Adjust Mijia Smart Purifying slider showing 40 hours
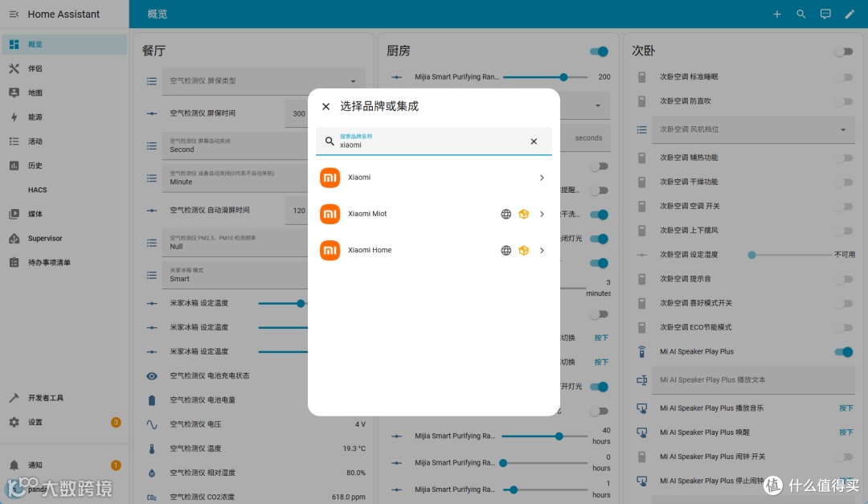The image size is (868, 504). click(x=545, y=436)
